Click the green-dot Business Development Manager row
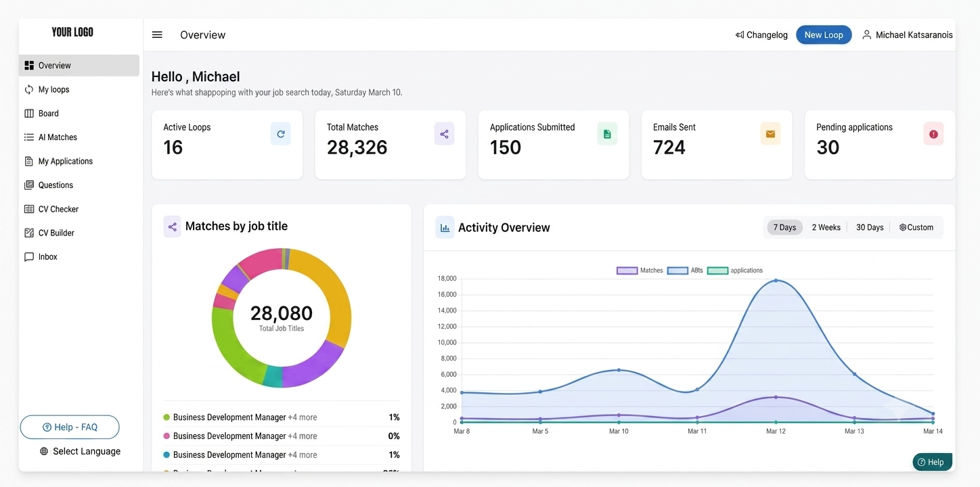 pyautogui.click(x=282, y=417)
